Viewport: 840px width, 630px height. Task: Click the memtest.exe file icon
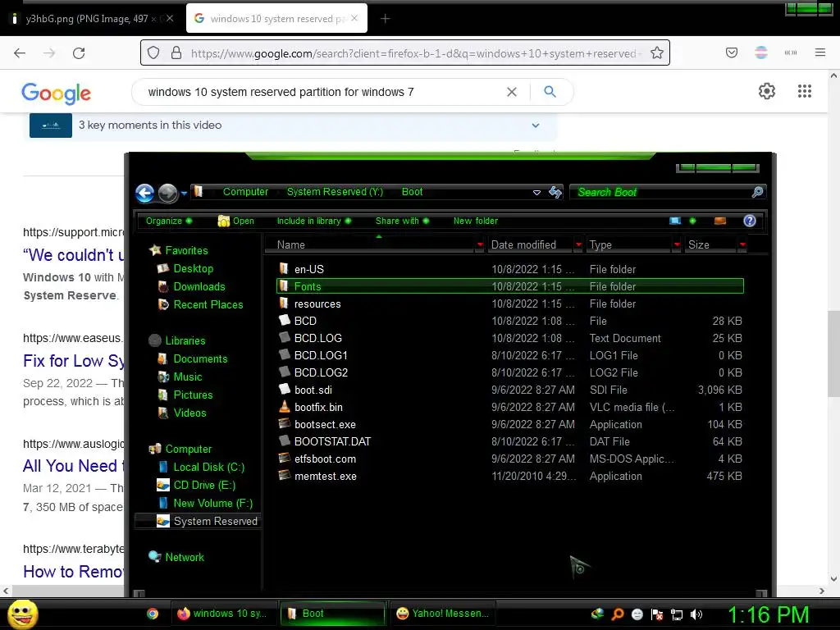(285, 476)
